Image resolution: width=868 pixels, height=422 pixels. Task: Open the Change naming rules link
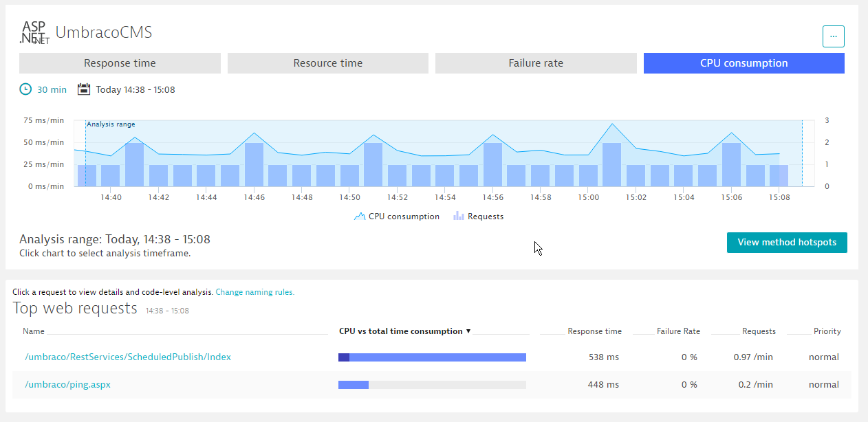pyautogui.click(x=255, y=292)
